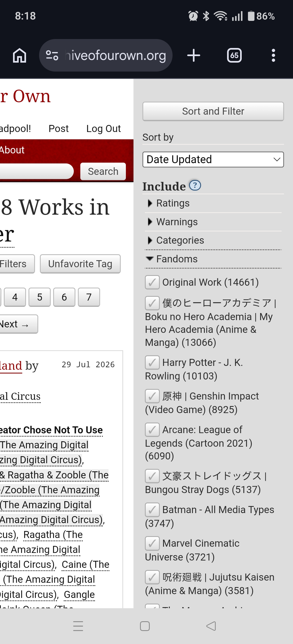Tap the hiveofourown.org address bar
The width and height of the screenshot is (293, 644).
pyautogui.click(x=106, y=55)
